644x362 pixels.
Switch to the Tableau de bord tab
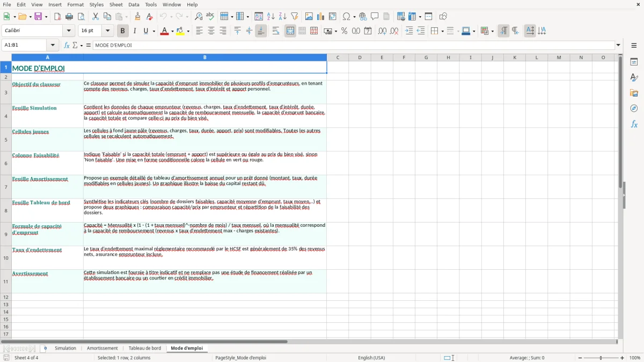(x=144, y=348)
